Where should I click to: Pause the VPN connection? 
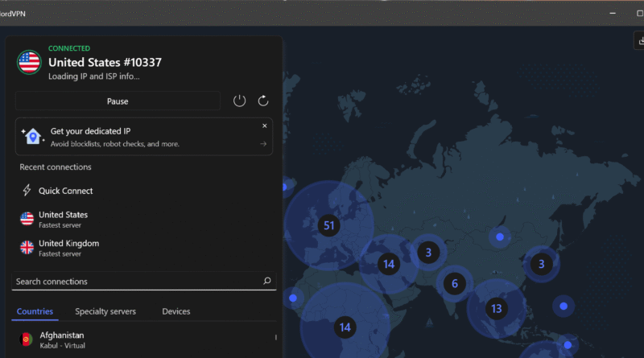[118, 101]
